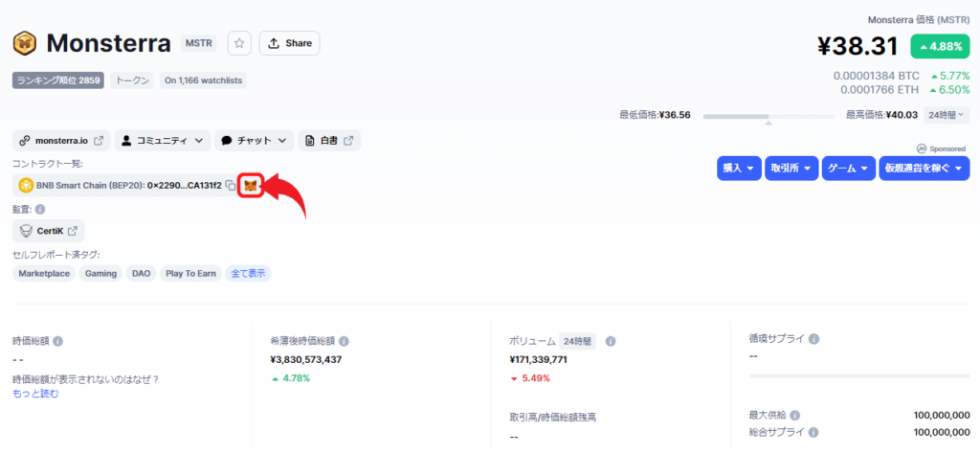Click the On 1,166 watchlists badge
Viewport: 980px width, 454px height.
coord(203,80)
